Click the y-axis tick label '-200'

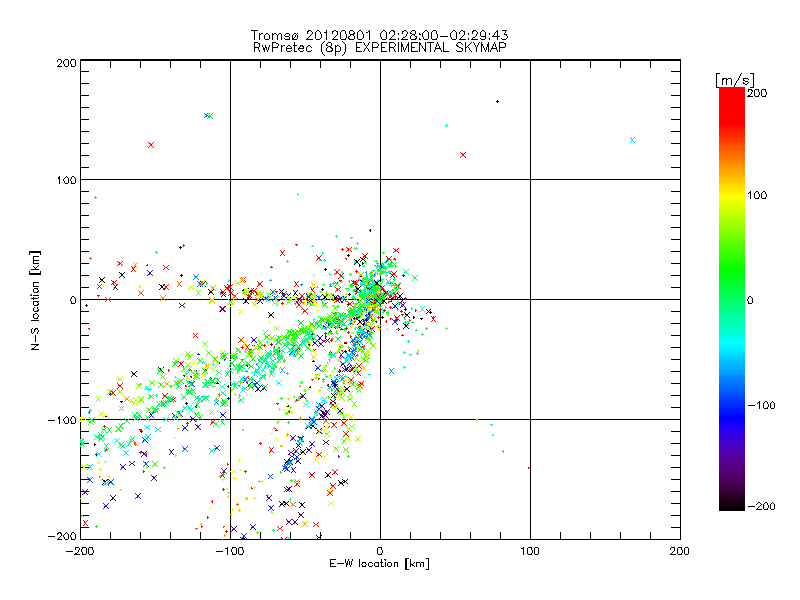click(x=62, y=536)
